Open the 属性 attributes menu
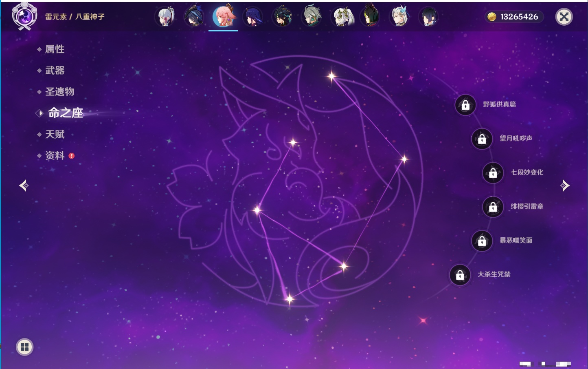The image size is (588, 369). pos(55,49)
